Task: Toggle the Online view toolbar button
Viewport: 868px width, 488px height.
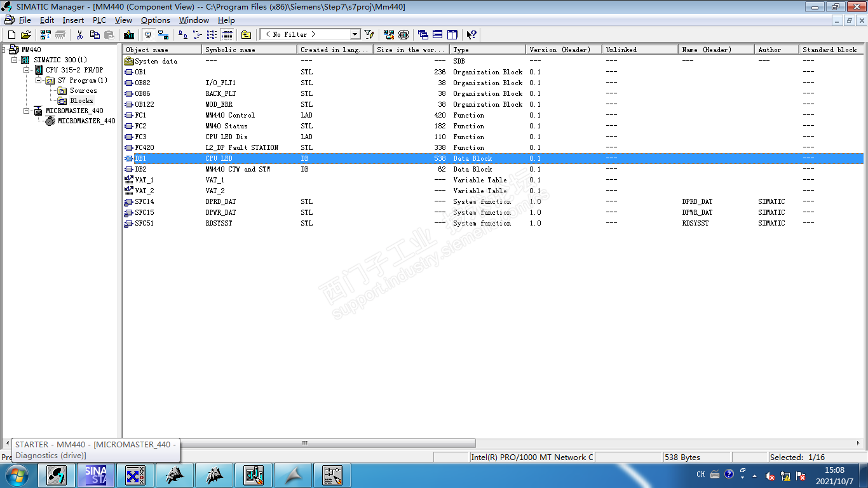Action: coord(163,34)
